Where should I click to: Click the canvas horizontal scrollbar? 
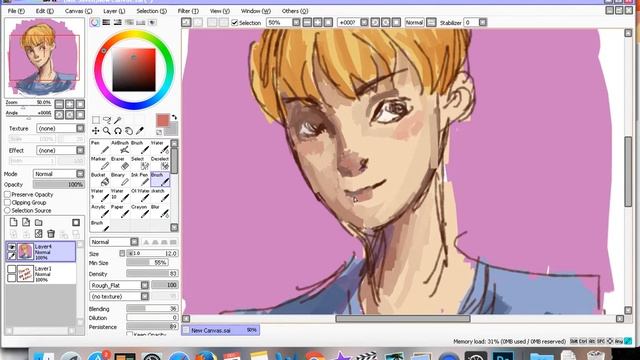click(x=403, y=319)
